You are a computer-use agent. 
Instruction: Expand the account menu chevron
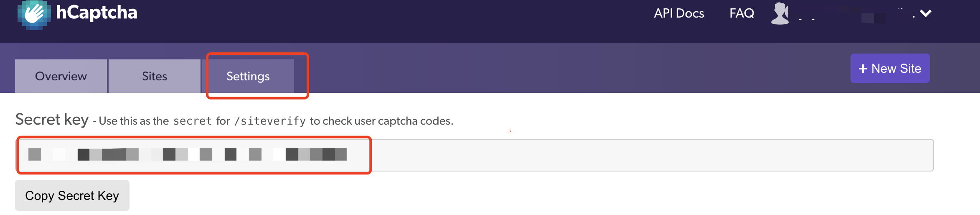[925, 13]
